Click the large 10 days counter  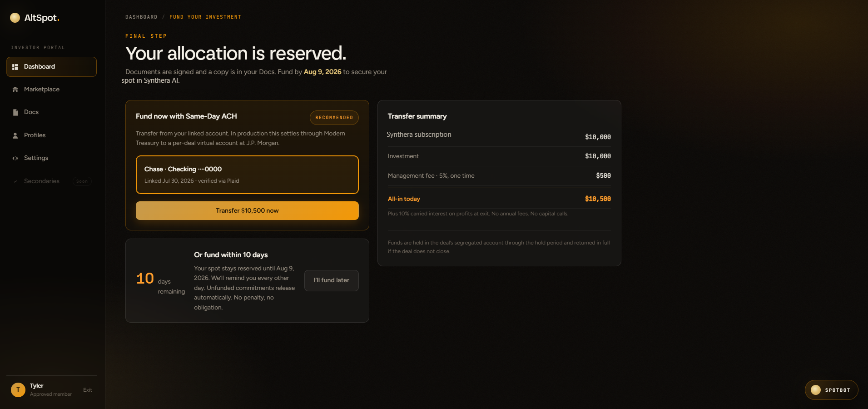coord(145,278)
